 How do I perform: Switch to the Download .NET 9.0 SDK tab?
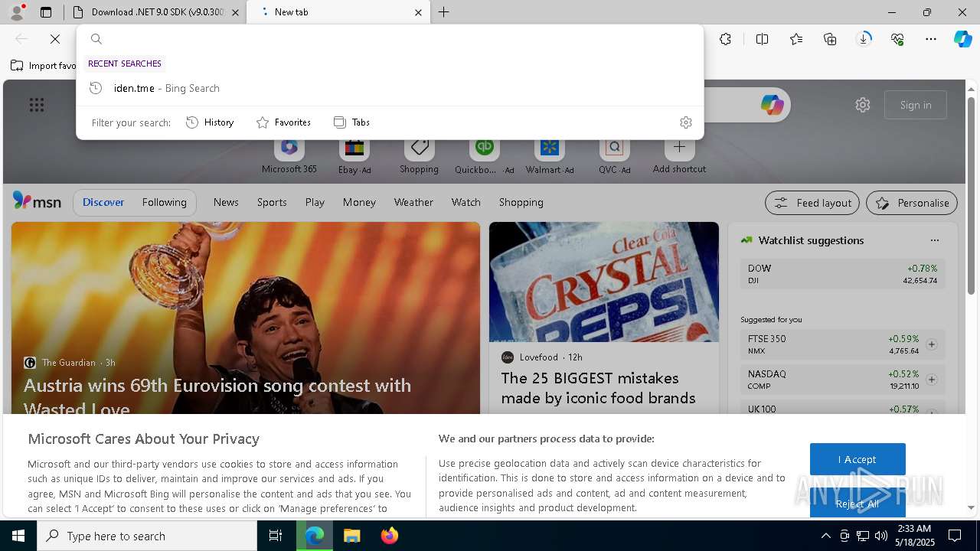[x=156, y=12]
